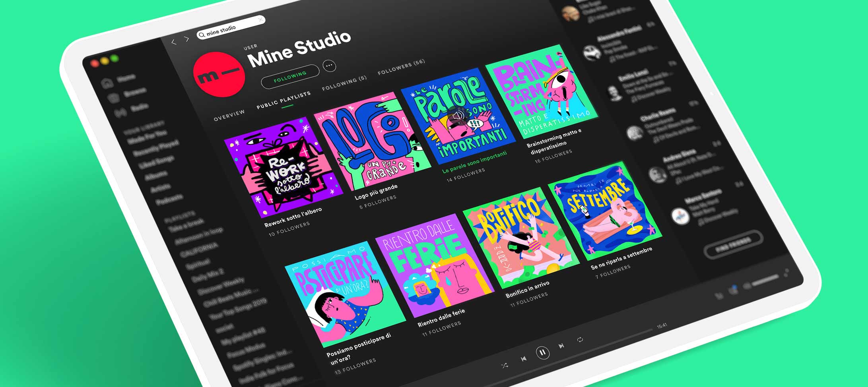
Task: Open the Settembre playlist cover artwork
Action: pyautogui.click(x=605, y=211)
